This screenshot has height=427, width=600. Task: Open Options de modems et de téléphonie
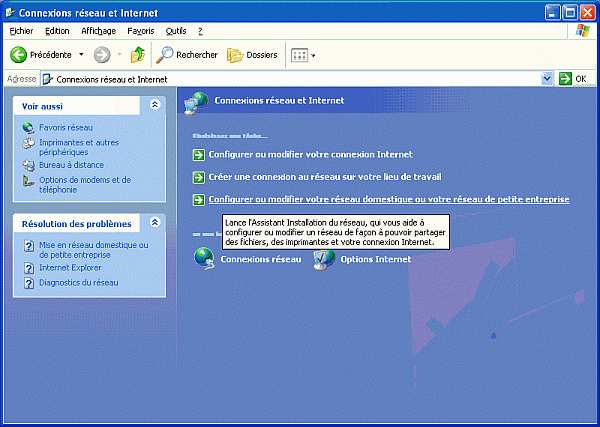coord(85,185)
